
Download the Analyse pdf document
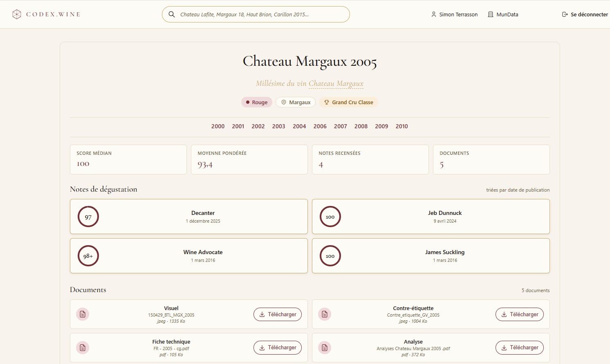(x=520, y=348)
